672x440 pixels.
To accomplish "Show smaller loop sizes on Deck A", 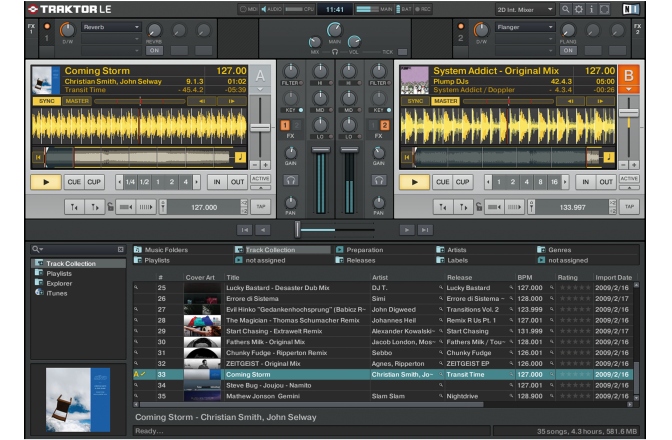I will (119, 182).
